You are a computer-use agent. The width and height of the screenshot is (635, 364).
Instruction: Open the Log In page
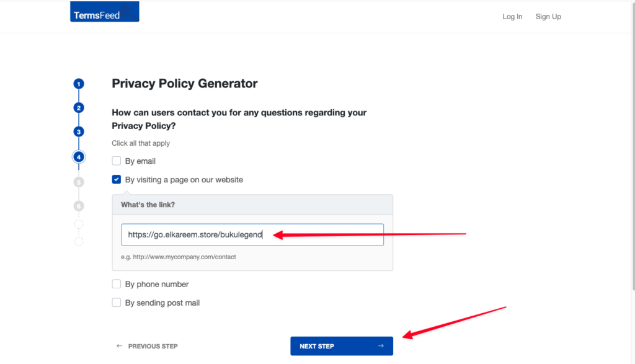point(512,17)
